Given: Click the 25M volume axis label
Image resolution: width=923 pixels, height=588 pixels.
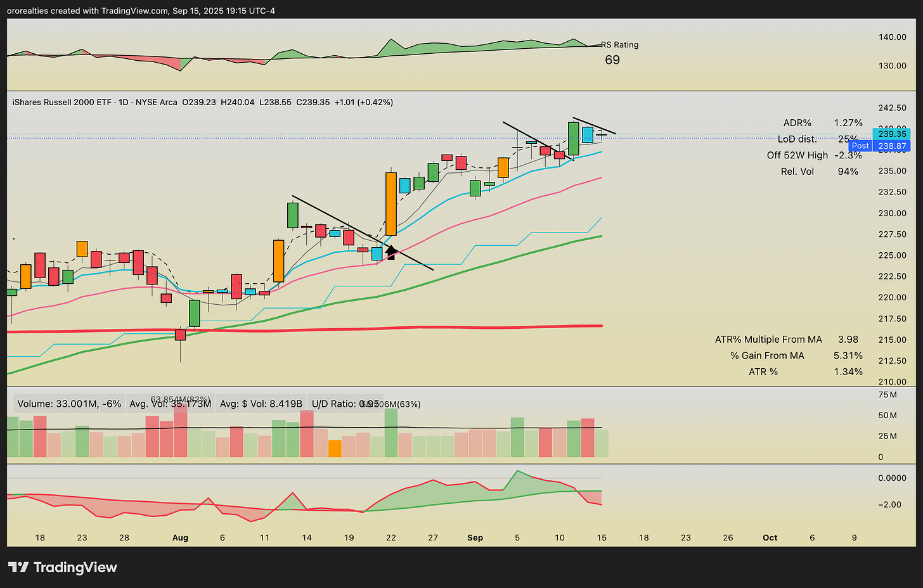Looking at the screenshot, I should point(887,436).
